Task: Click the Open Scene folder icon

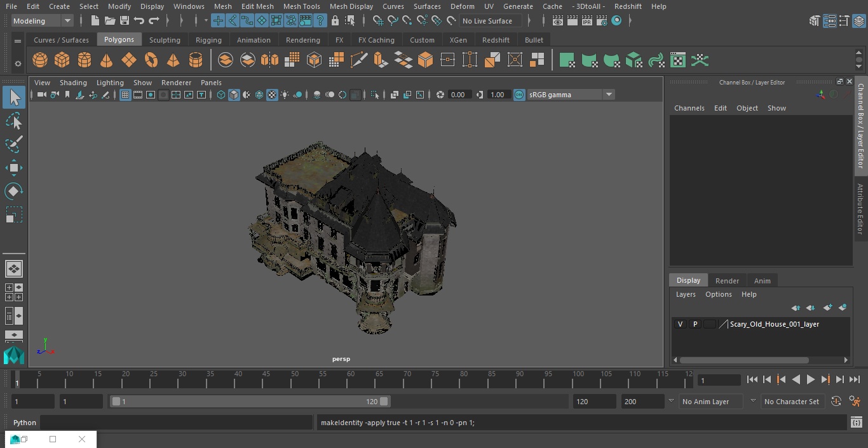Action: (x=110, y=21)
